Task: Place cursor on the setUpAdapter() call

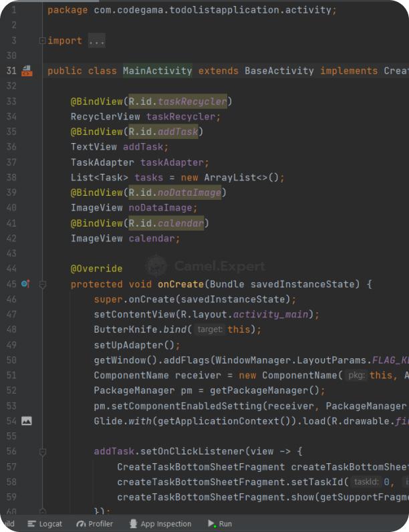Action: 137,346
